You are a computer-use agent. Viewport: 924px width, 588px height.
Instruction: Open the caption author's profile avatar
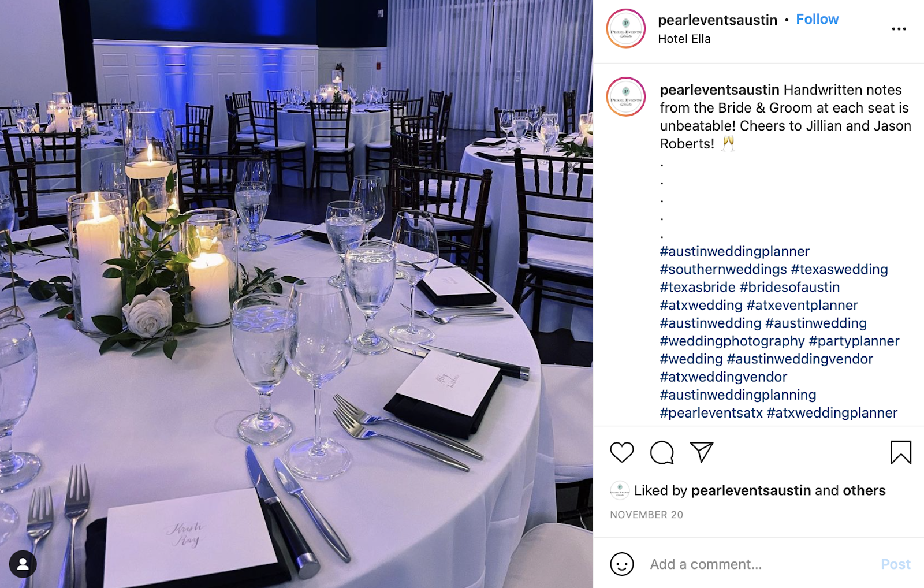coord(626,97)
